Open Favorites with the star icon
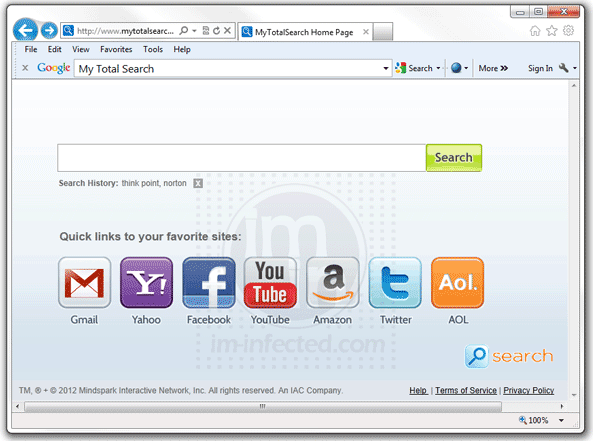The image size is (593, 441). click(x=552, y=31)
